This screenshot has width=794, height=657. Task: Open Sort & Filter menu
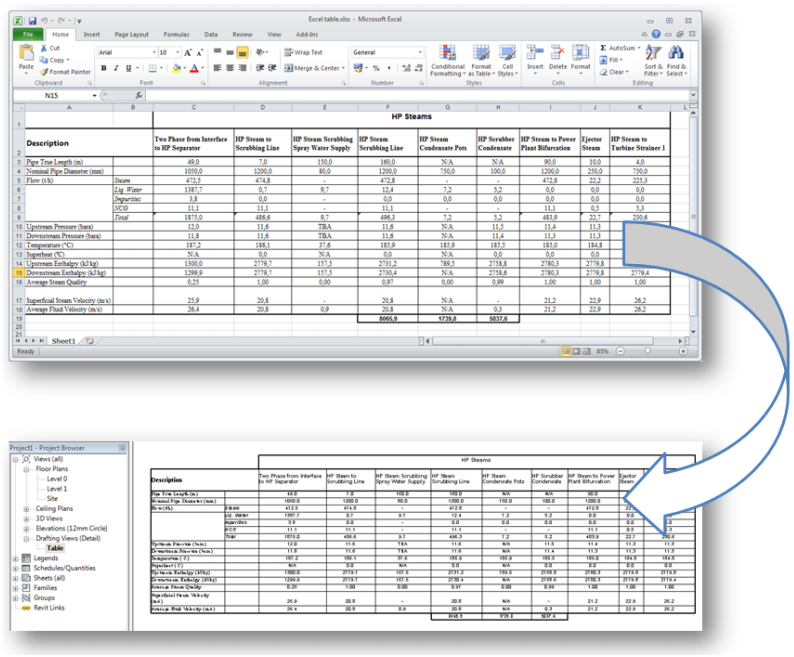coord(653,61)
